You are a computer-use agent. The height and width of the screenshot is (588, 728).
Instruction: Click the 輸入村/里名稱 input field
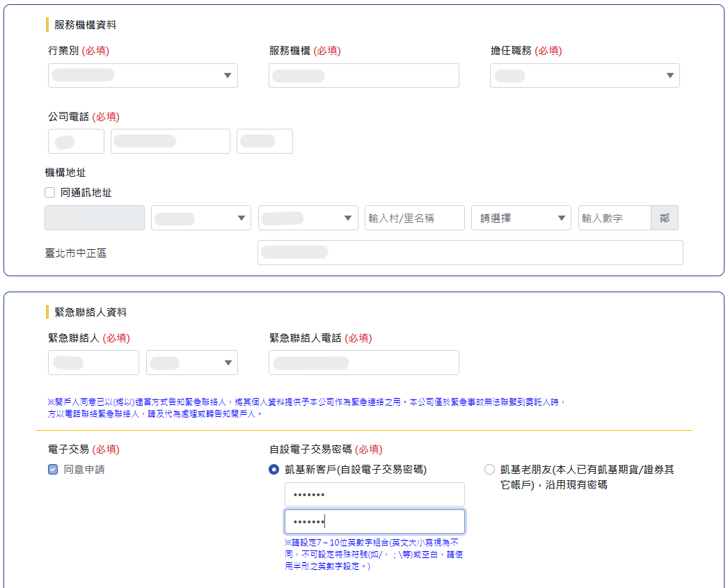pyautogui.click(x=414, y=218)
